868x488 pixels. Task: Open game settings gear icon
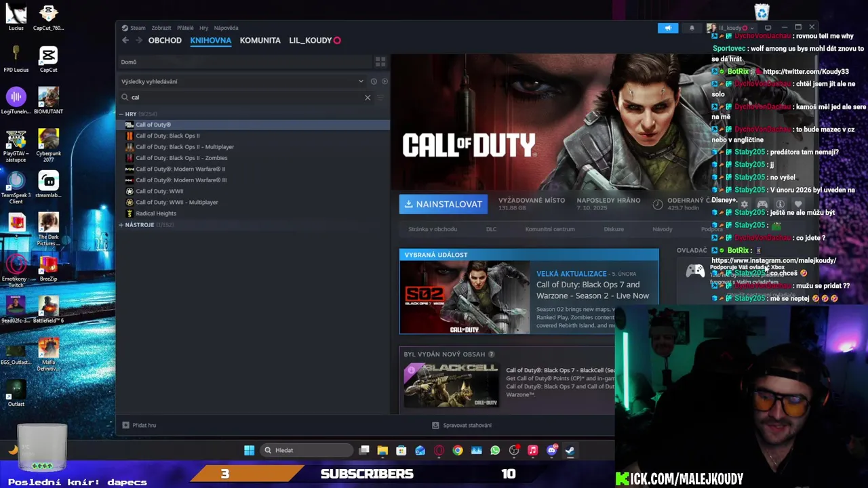pos(745,204)
